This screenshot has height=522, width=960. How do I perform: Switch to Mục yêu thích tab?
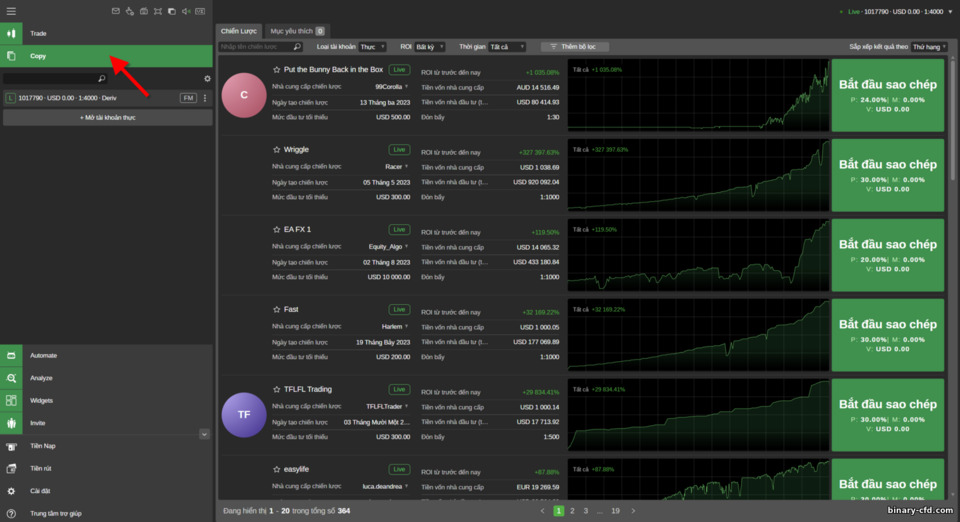click(296, 31)
